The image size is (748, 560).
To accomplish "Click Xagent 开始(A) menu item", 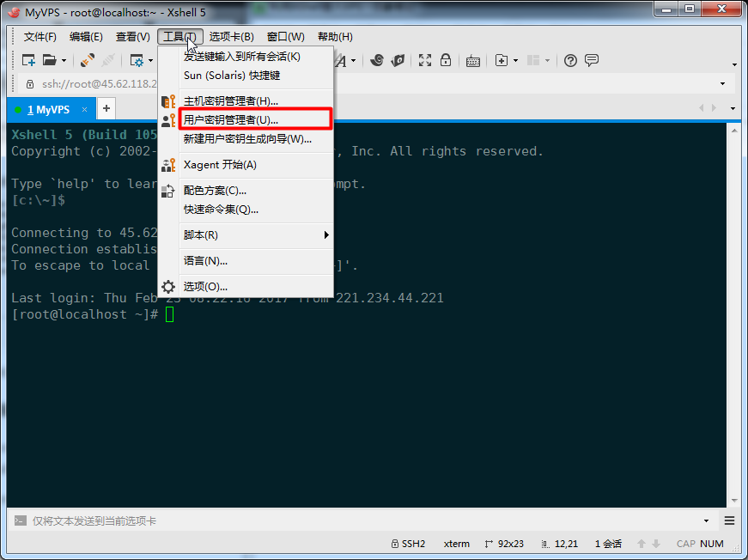I will point(246,165).
